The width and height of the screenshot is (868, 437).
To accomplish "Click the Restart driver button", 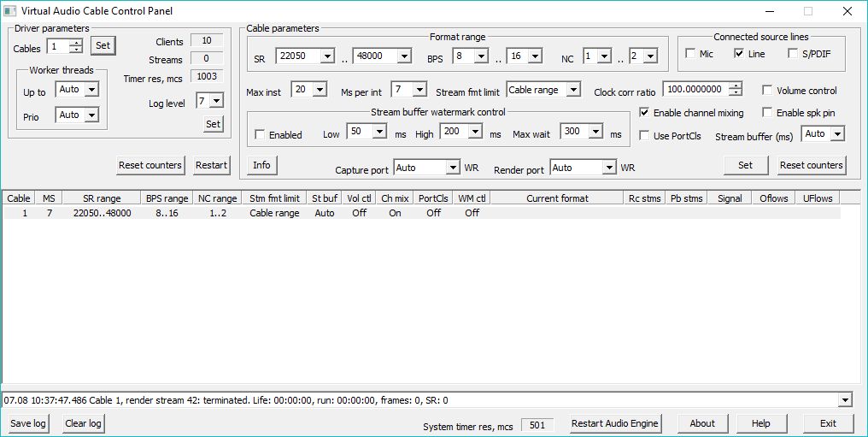I will [212, 165].
